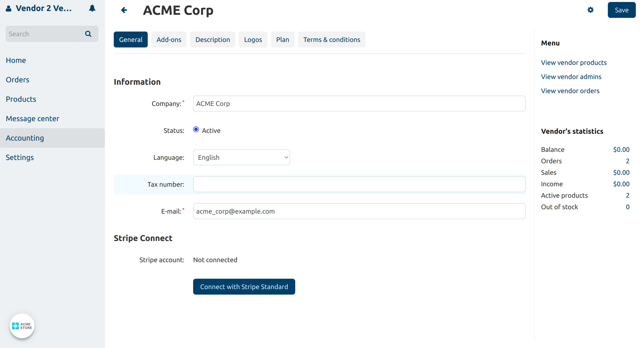Image resolution: width=644 pixels, height=348 pixels.
Task: Open the Plan tab
Action: tap(282, 40)
